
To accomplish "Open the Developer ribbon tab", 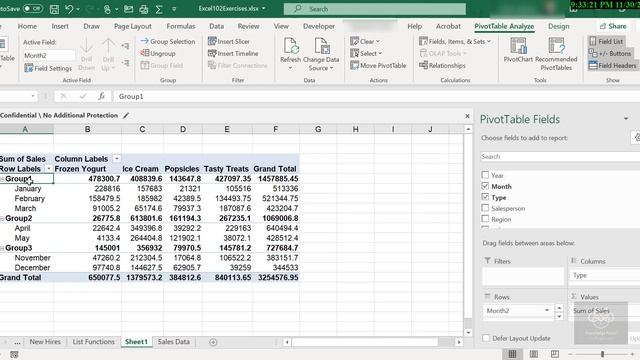I will 319,26.
